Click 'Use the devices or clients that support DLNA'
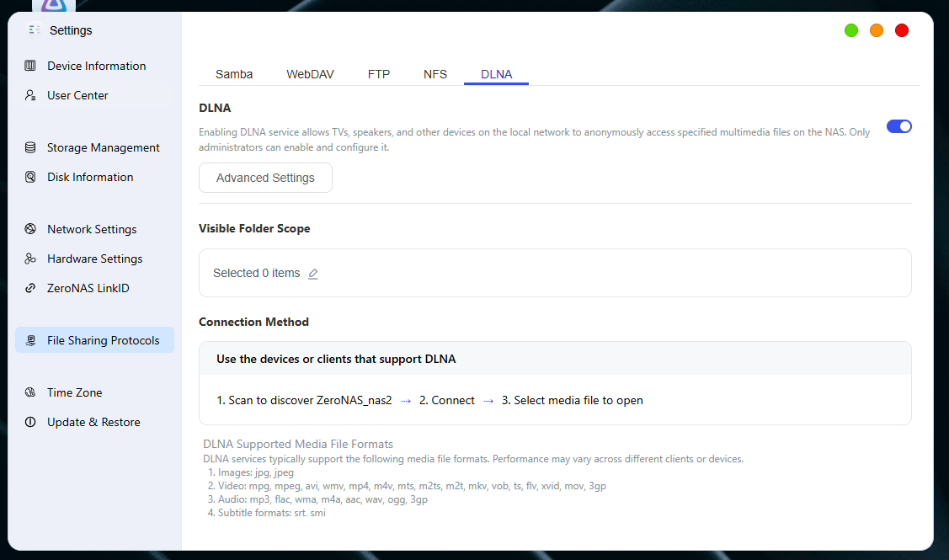This screenshot has height=560, width=949. pyautogui.click(x=336, y=359)
